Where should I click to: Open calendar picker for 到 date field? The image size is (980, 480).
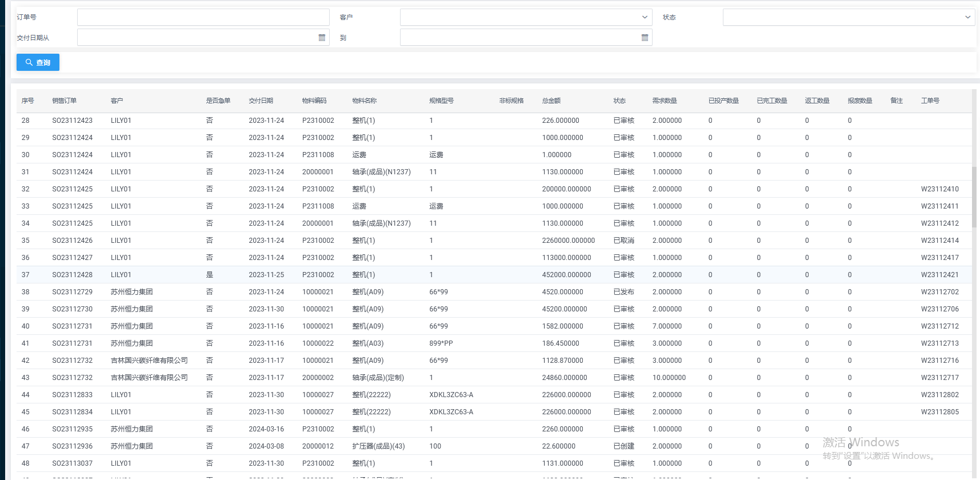(x=645, y=38)
